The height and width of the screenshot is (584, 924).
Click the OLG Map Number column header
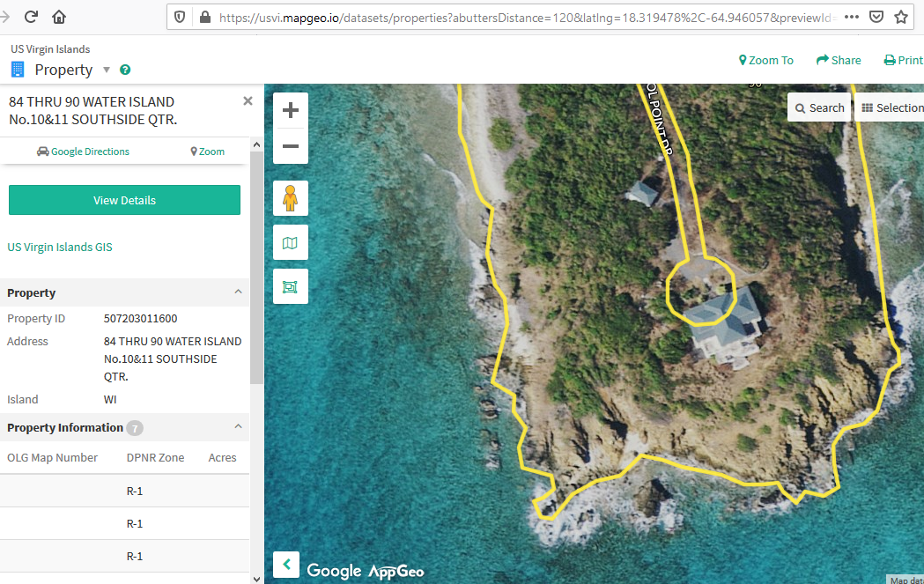click(x=53, y=457)
